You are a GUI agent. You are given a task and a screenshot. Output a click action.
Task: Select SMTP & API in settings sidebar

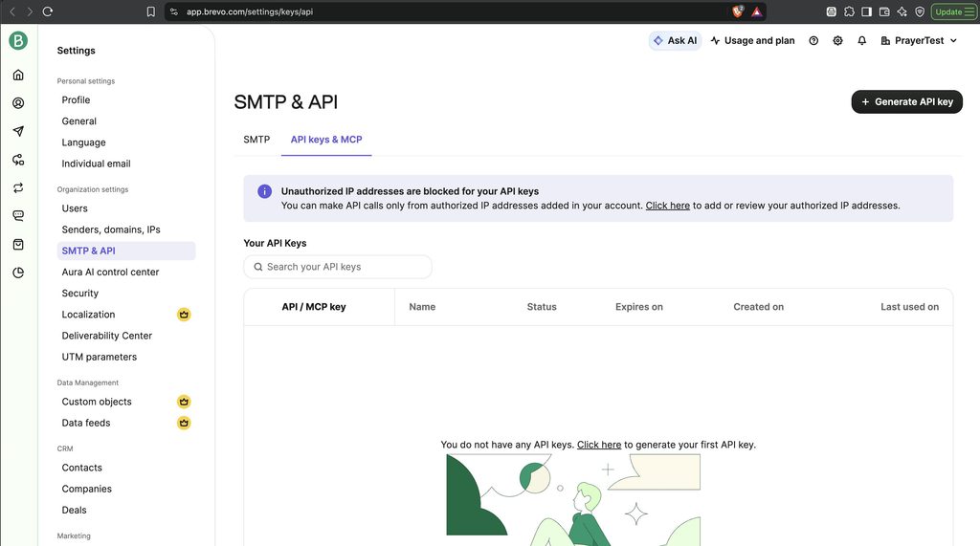[x=126, y=251]
